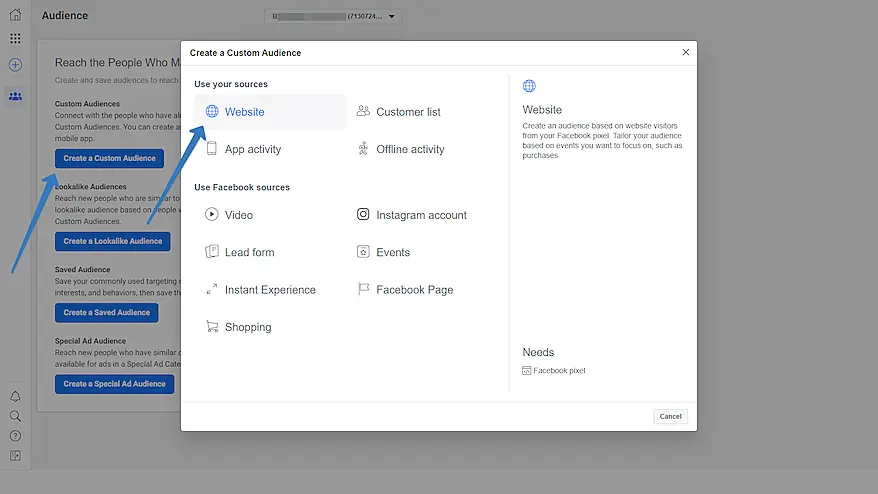Select App activity source
878x494 pixels.
[252, 149]
